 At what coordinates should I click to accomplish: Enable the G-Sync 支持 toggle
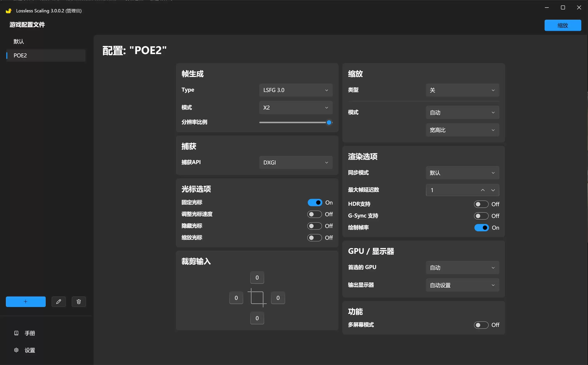tap(481, 216)
